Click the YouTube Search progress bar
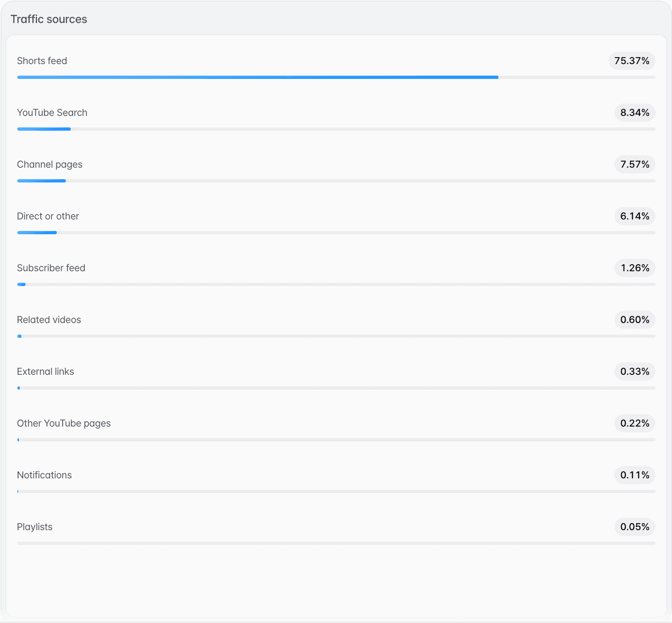 pyautogui.click(x=336, y=129)
